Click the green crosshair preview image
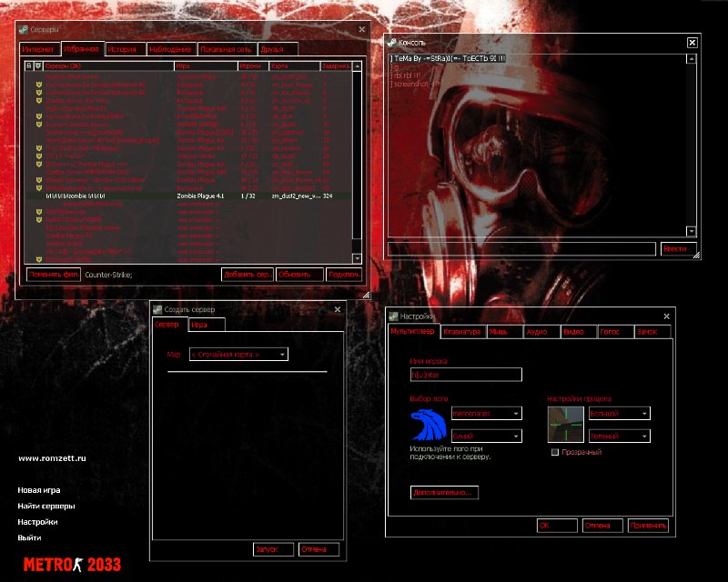 [565, 425]
